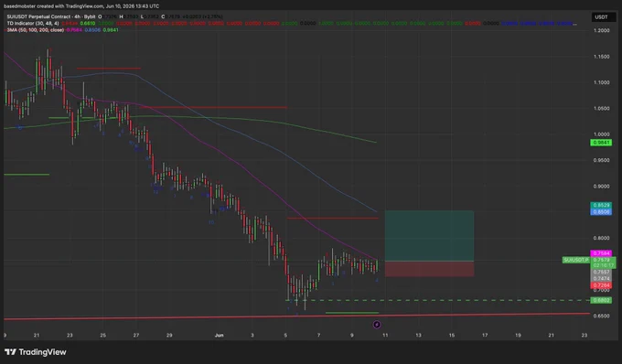622x364 pixels.
Task: Select the red horizontal line near 0.84 level
Action: point(332,218)
